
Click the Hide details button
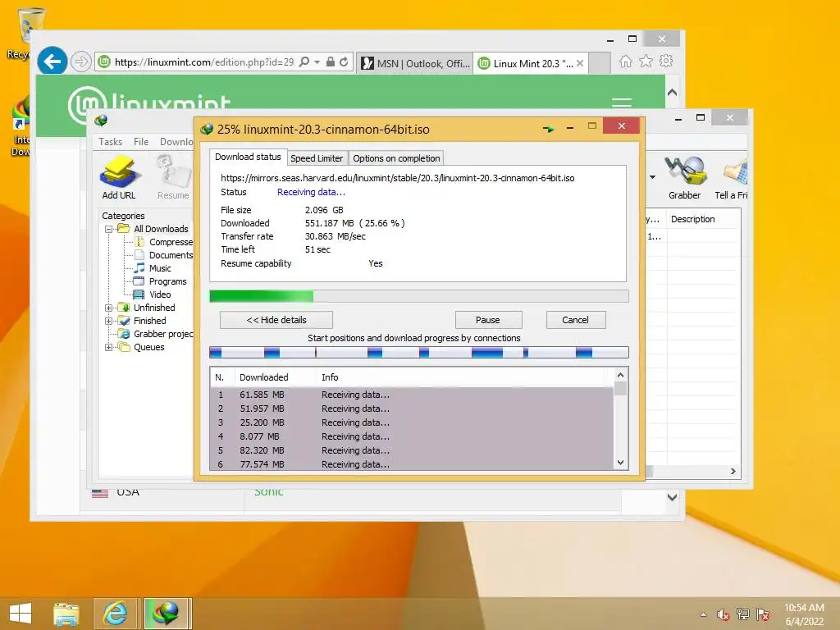point(276,320)
